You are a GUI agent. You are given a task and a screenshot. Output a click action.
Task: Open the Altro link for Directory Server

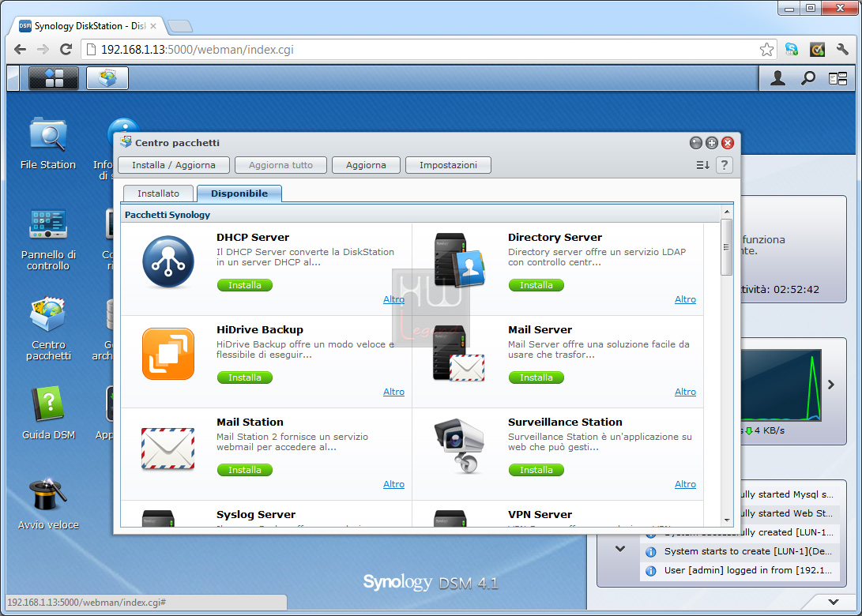(685, 299)
